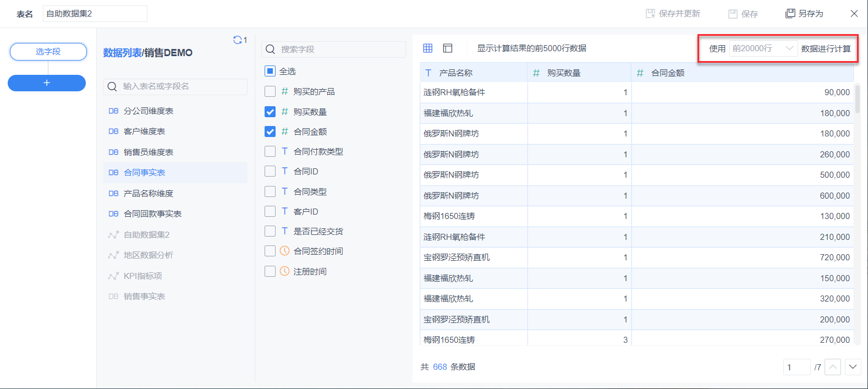Check the 购买的产品 field checkbox
Image resolution: width=868 pixels, height=389 pixels.
coord(270,91)
